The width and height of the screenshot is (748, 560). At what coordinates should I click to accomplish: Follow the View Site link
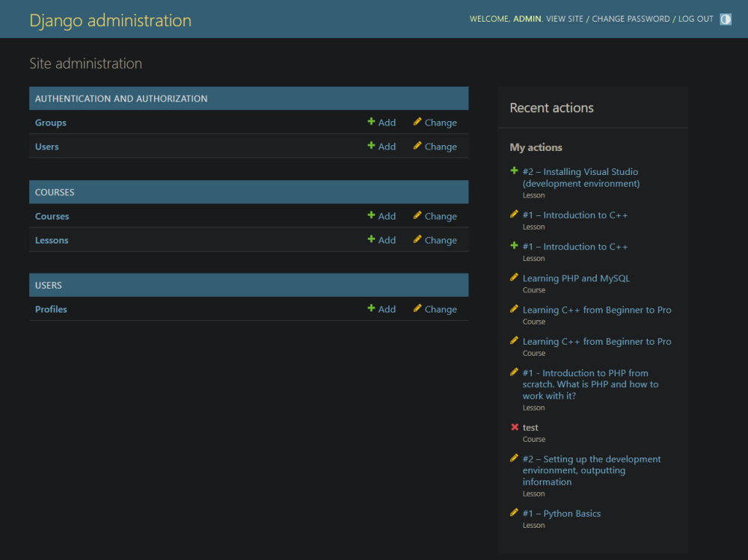click(x=564, y=19)
